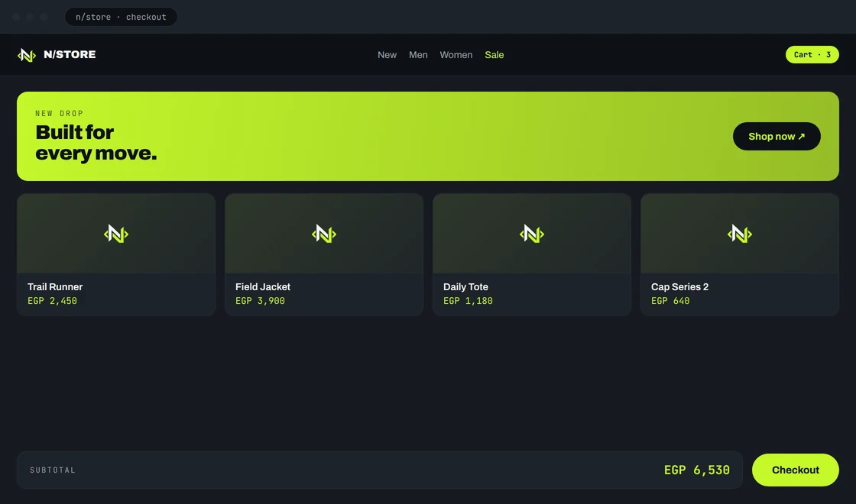Screen dimensions: 856x504
Task: Open the Cart with 3 items
Action: click(x=812, y=54)
